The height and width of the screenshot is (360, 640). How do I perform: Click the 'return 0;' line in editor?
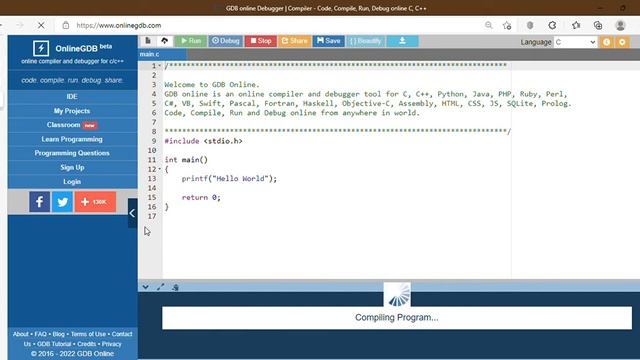coord(201,197)
